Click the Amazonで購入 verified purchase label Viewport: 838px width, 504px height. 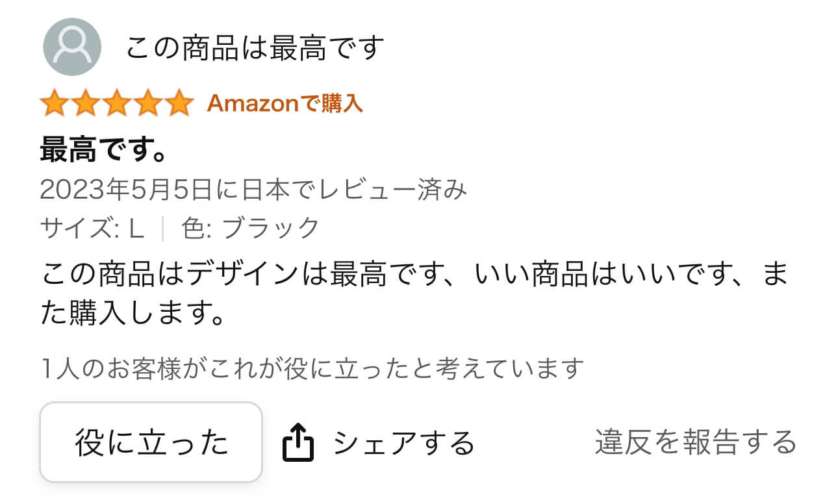tap(285, 103)
